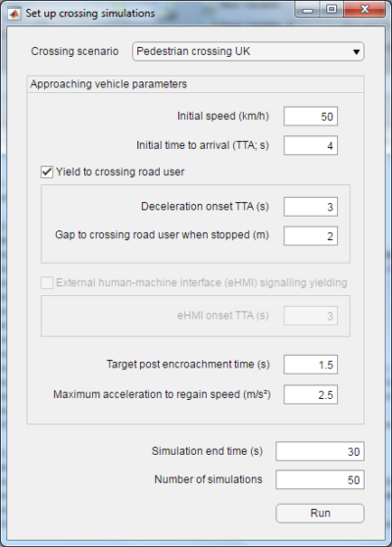Select the Target post encroachment time field
This screenshot has height=547, width=392.
click(x=311, y=365)
